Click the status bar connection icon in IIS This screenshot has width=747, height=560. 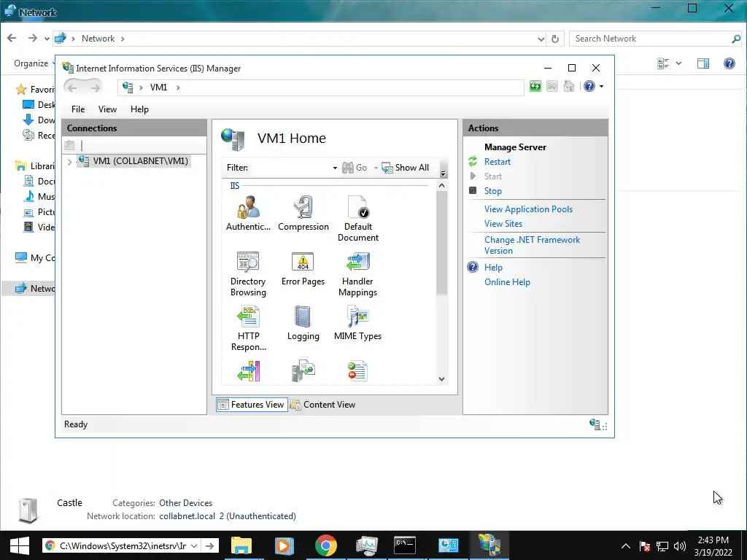tap(595, 424)
